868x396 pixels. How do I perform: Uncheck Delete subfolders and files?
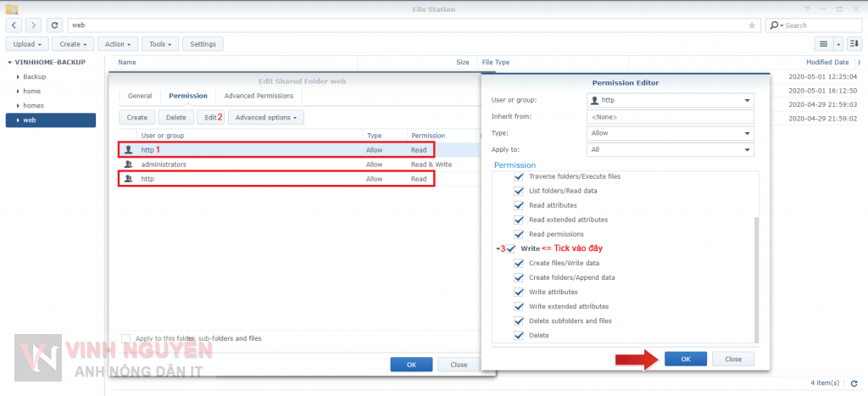coord(520,321)
